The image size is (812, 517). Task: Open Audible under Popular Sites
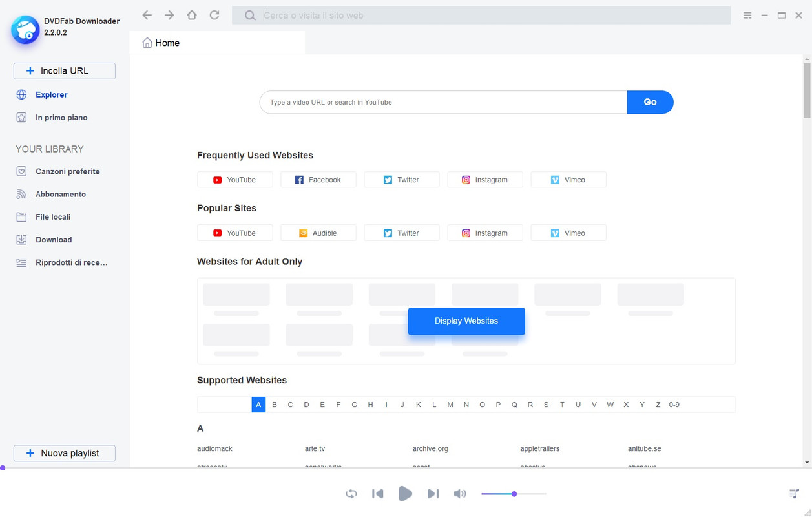[318, 233]
